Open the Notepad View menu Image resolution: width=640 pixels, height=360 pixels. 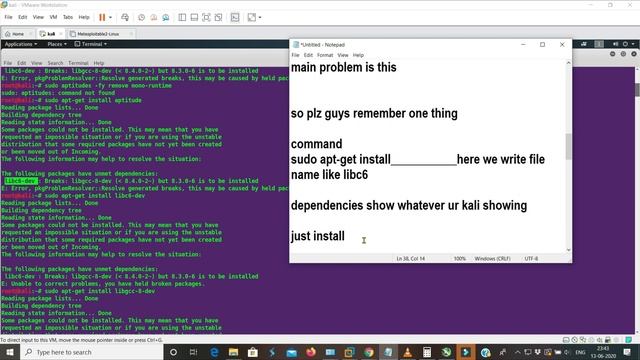pos(343,55)
